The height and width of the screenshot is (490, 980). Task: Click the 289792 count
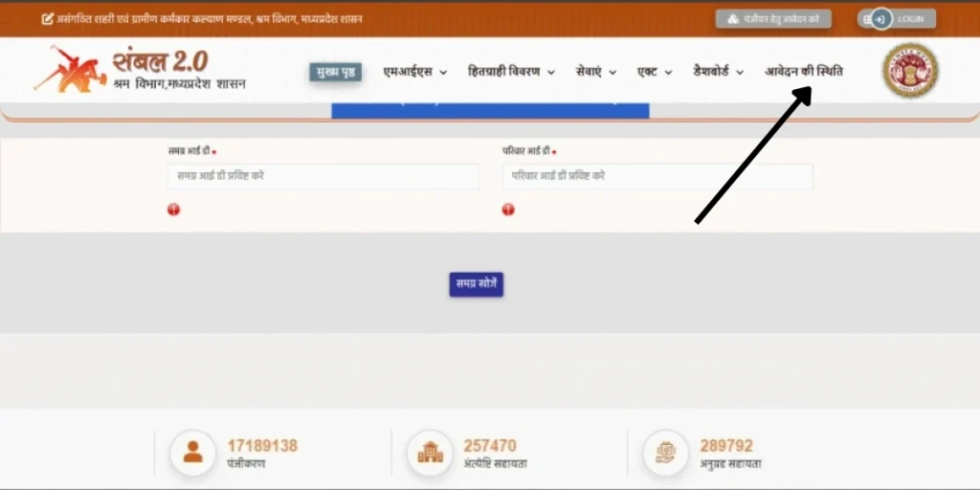tap(726, 446)
